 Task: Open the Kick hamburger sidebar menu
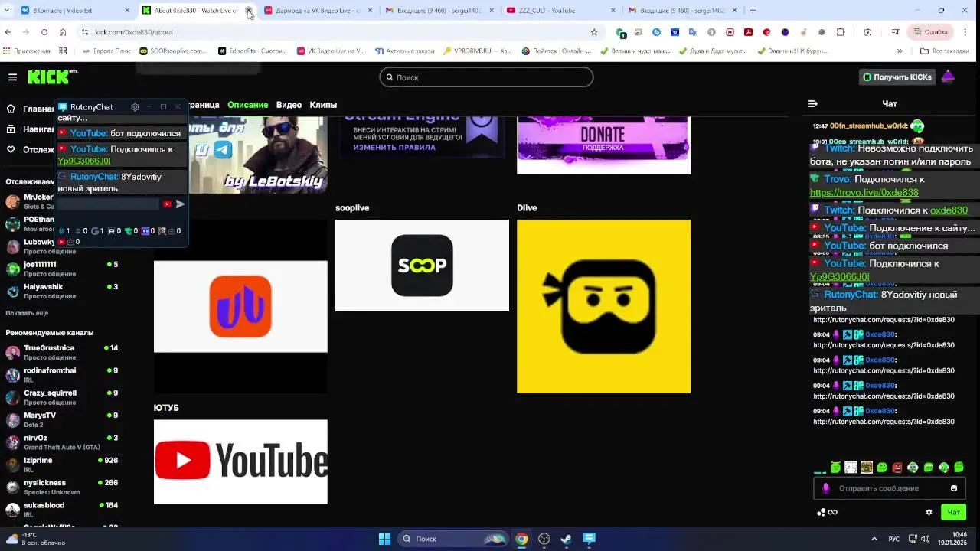(12, 77)
